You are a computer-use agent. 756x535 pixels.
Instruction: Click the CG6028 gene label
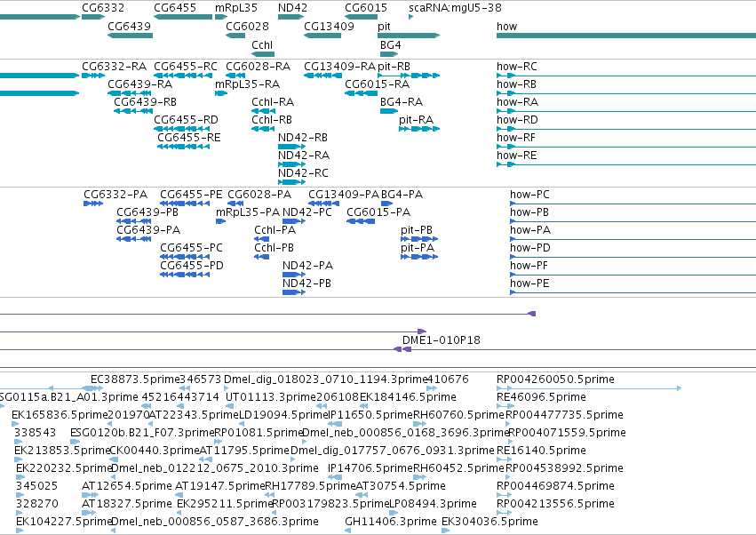point(247,26)
